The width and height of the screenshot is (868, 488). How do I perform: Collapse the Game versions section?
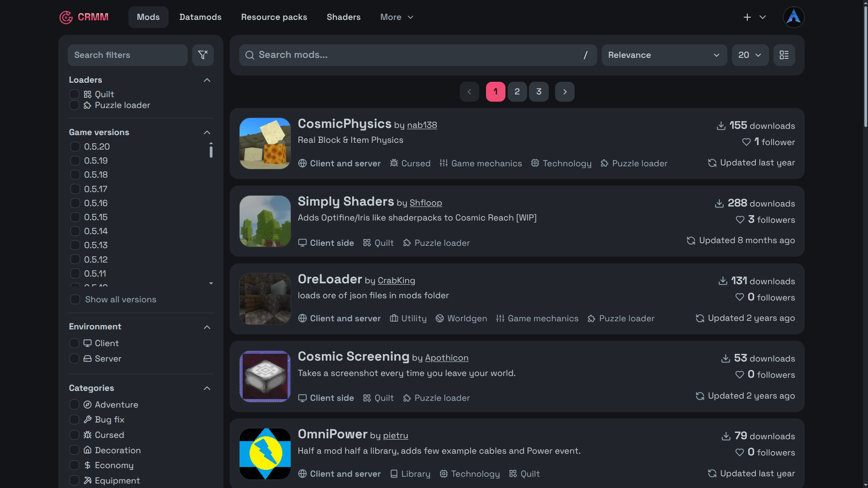click(207, 132)
